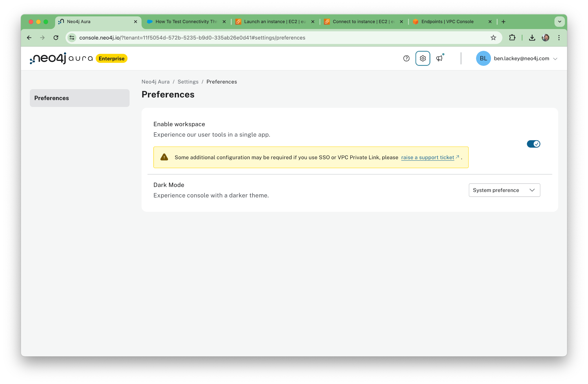The image size is (588, 384).
Task: Open the announcements megaphone icon
Action: 440,58
